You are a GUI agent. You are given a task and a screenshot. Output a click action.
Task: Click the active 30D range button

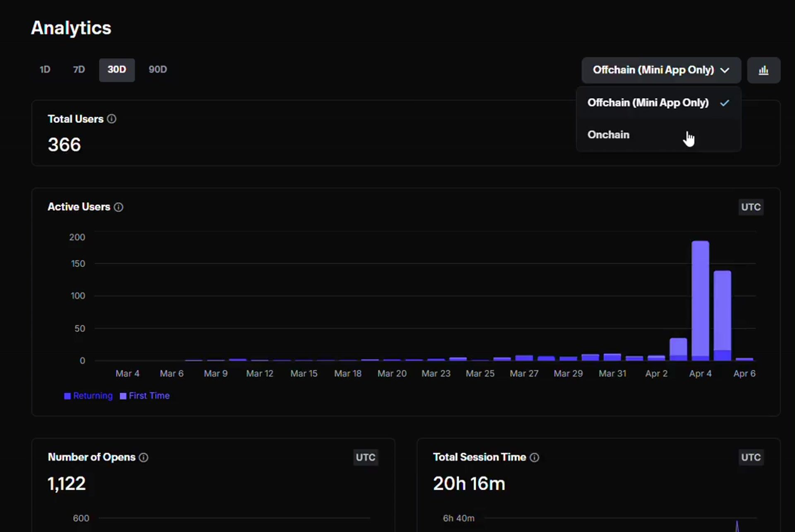pos(117,70)
